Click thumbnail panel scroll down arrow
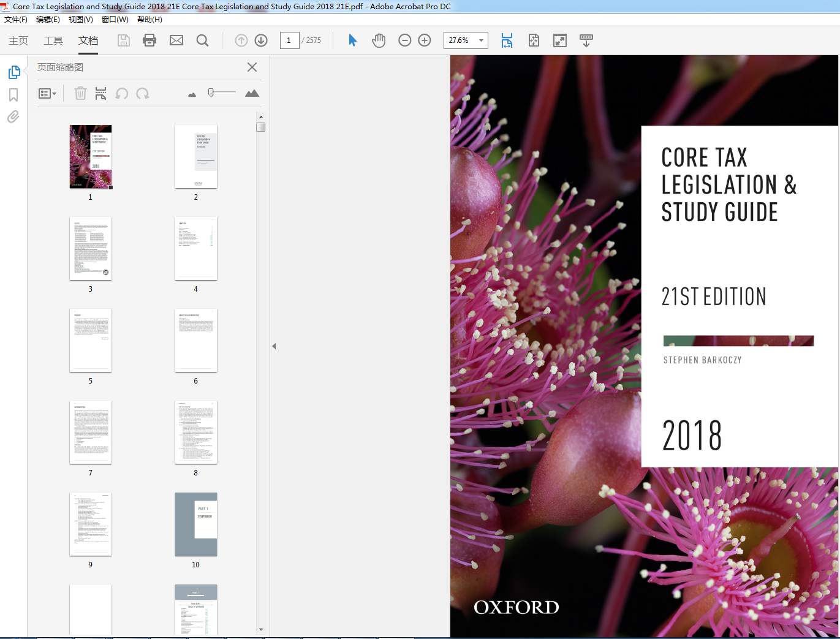This screenshot has width=840, height=639. [x=261, y=629]
